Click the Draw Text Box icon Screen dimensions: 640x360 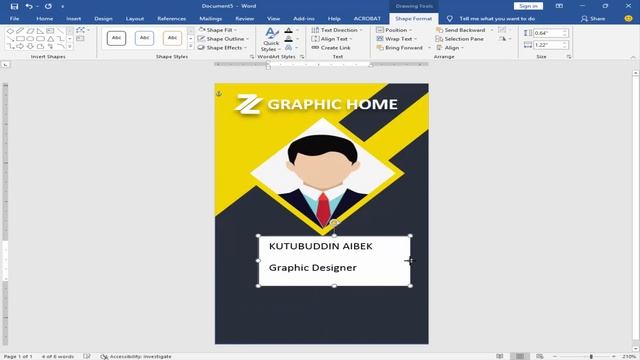coord(80,39)
